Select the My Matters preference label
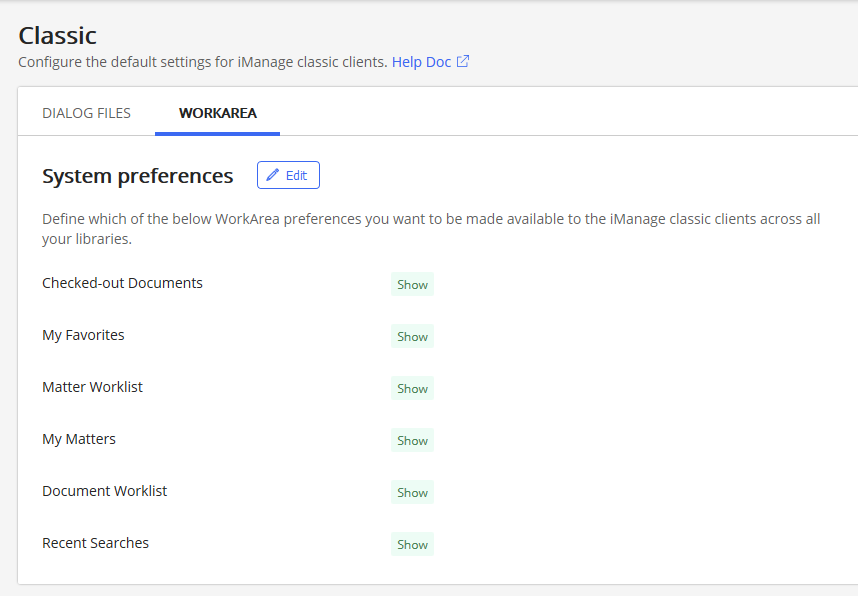Image resolution: width=858 pixels, height=596 pixels. (79, 439)
